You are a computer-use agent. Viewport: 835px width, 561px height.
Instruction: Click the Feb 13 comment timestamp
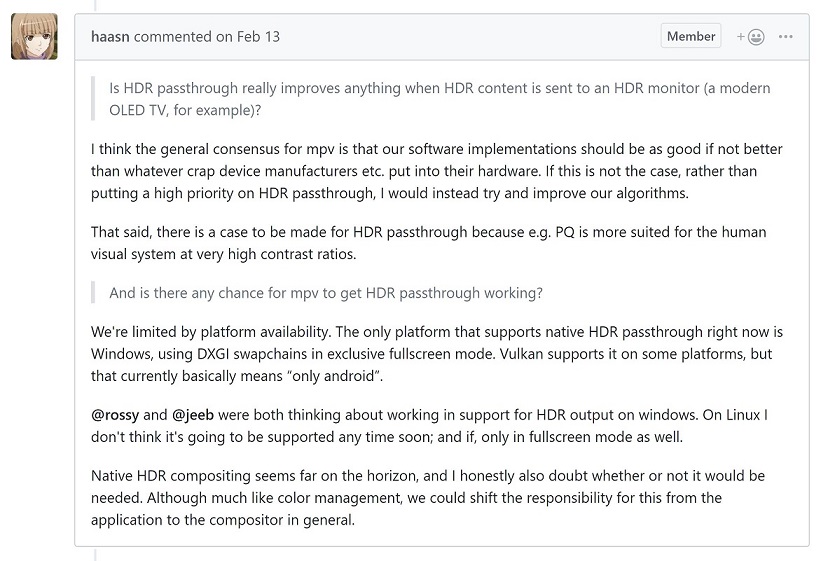258,37
